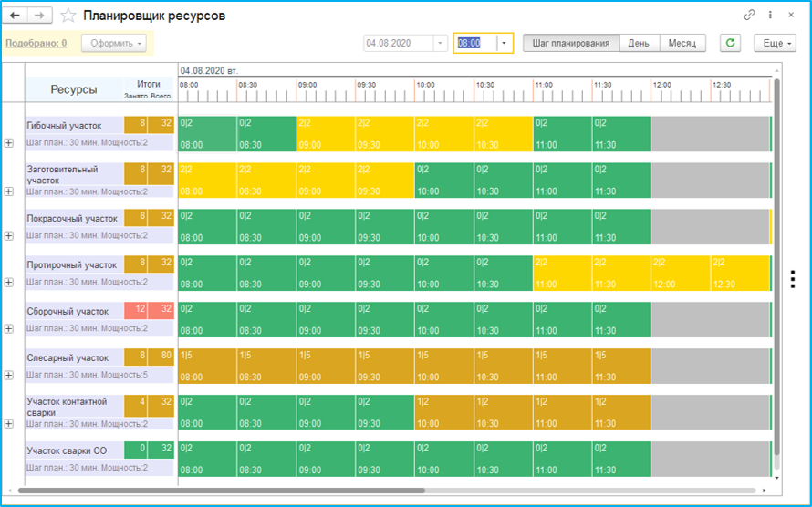Select Участок сварки СО 11:30 slot
This screenshot has height=507, width=812.
click(x=621, y=459)
